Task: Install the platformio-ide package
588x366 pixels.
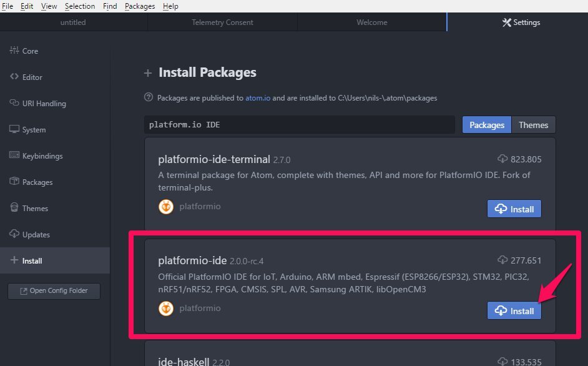Action: pyautogui.click(x=514, y=310)
